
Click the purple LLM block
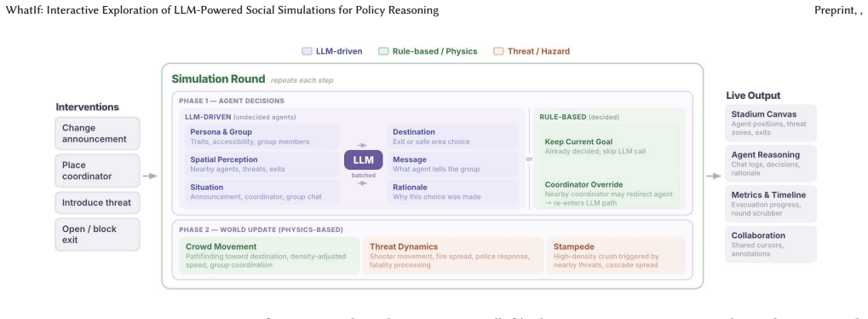[363, 160]
